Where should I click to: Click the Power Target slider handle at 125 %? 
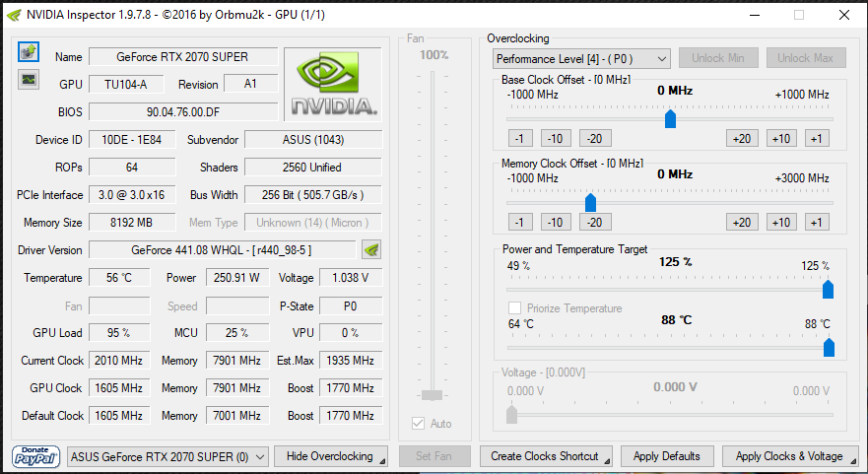(828, 289)
